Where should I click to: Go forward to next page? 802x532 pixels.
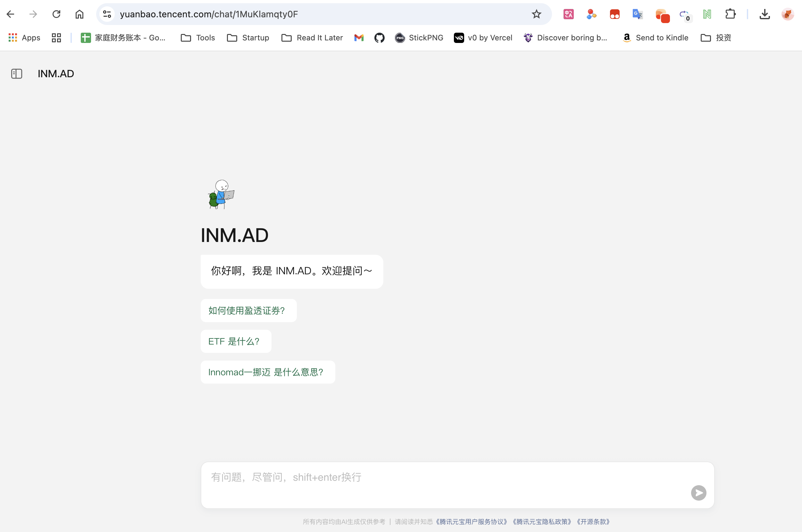(x=33, y=14)
